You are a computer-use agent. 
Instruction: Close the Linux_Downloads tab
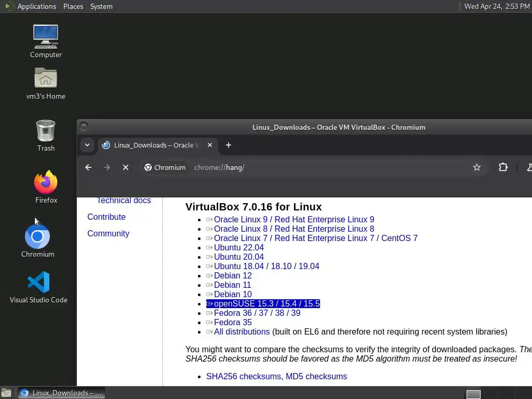pyautogui.click(x=210, y=145)
